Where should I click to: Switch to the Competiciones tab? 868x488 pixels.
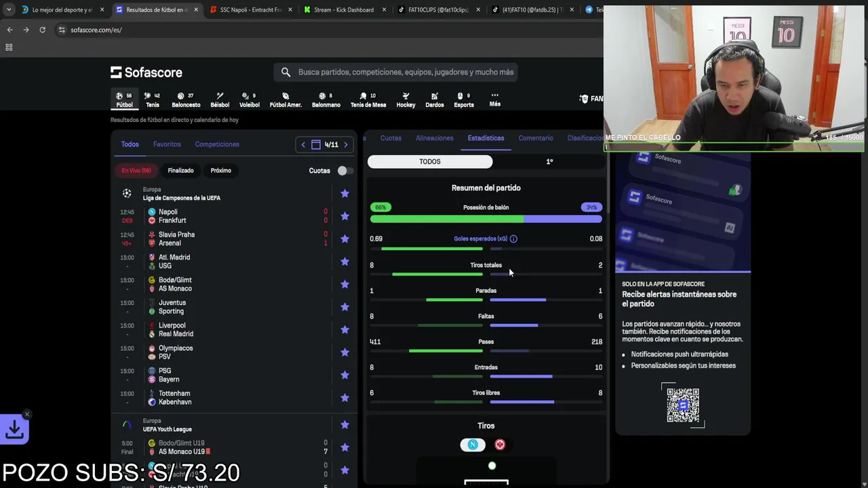coord(217,144)
